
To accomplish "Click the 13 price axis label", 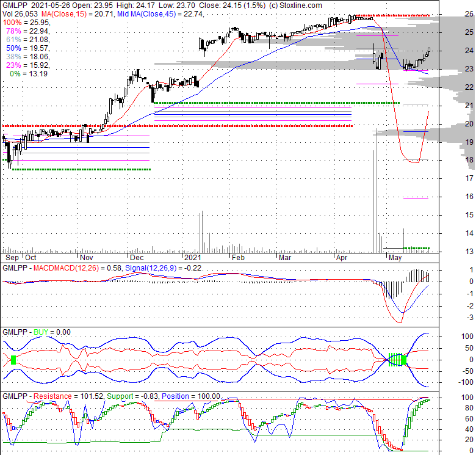I will (469, 252).
